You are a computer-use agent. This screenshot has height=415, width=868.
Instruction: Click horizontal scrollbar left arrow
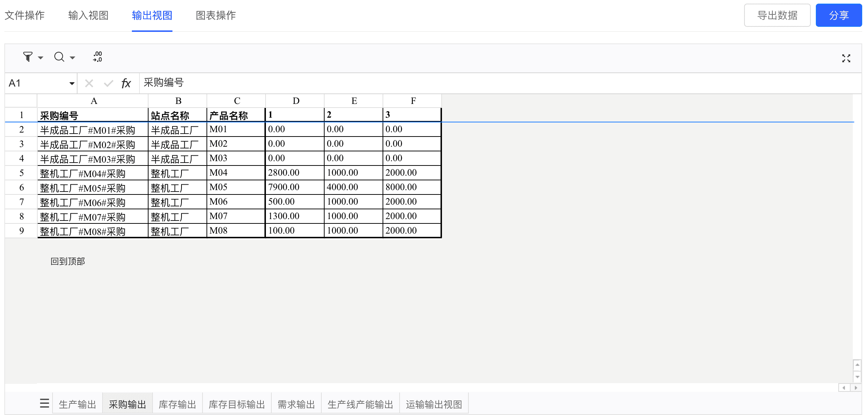click(x=844, y=388)
